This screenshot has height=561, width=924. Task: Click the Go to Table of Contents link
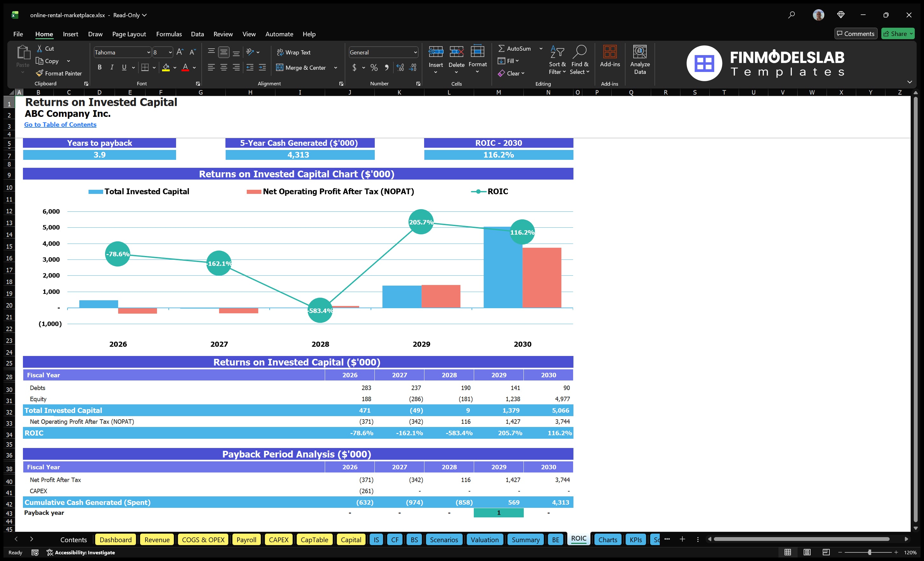[60, 124]
